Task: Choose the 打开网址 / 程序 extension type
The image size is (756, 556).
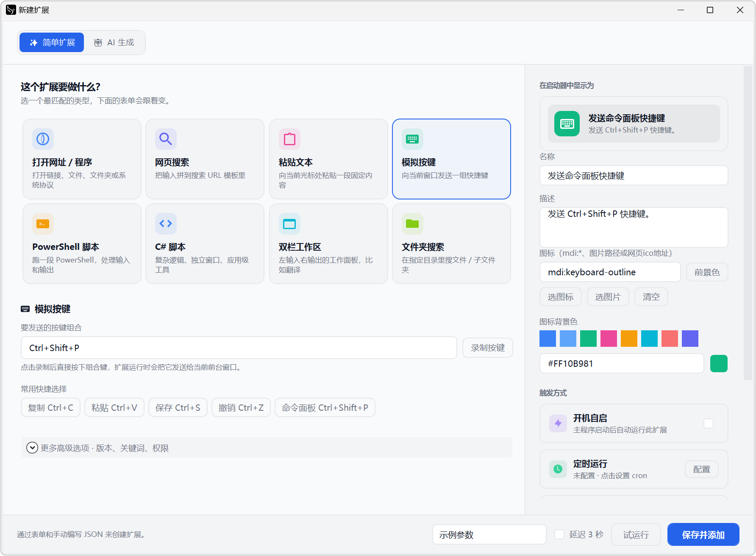Action: (x=82, y=159)
